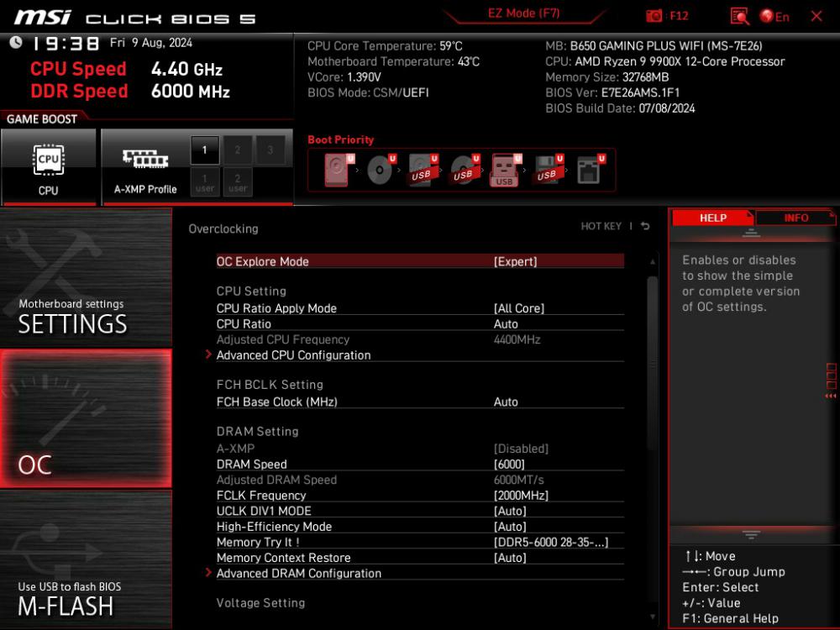Click the Boot Priority heading
Screen dimensions: 840x630
[x=341, y=139]
